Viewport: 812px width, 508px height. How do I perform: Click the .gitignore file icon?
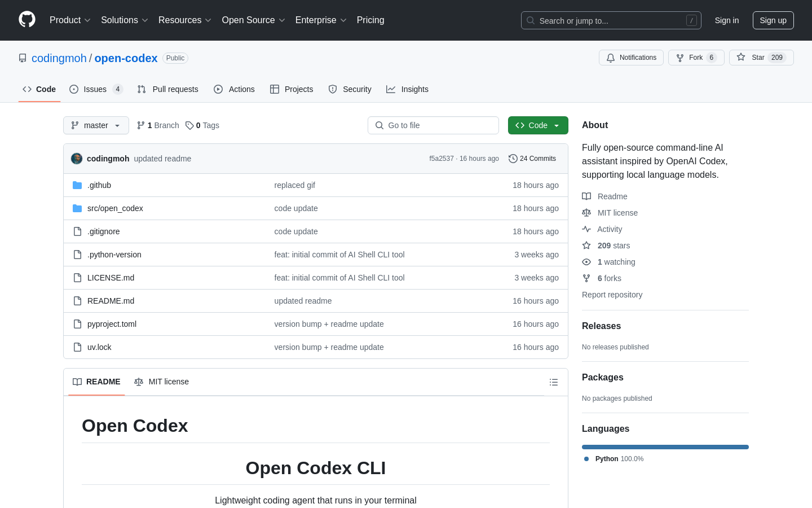click(77, 231)
